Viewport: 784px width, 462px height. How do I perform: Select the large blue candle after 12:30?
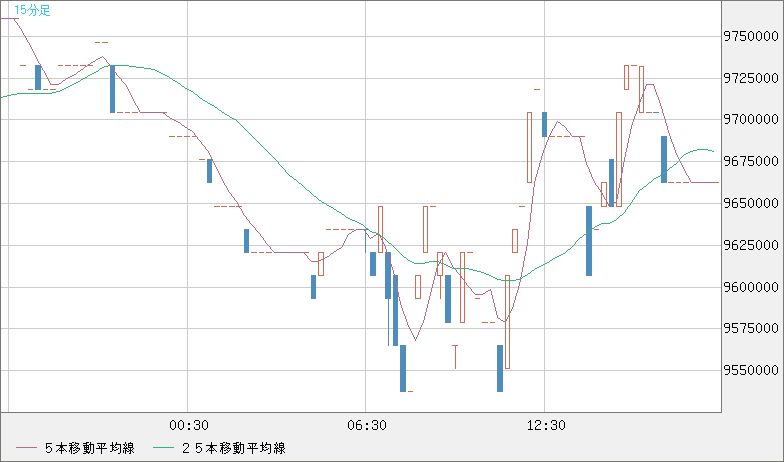589,241
